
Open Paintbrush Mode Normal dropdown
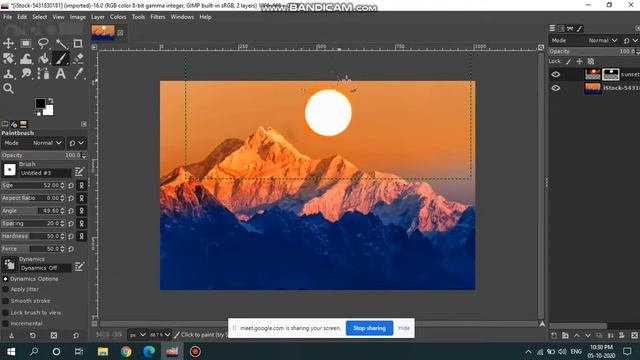[33, 143]
